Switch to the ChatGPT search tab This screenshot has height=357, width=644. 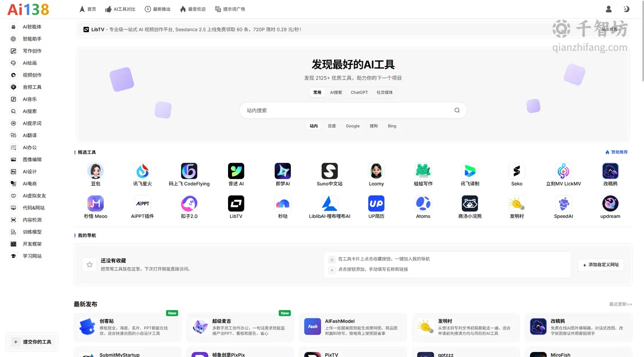click(x=359, y=92)
